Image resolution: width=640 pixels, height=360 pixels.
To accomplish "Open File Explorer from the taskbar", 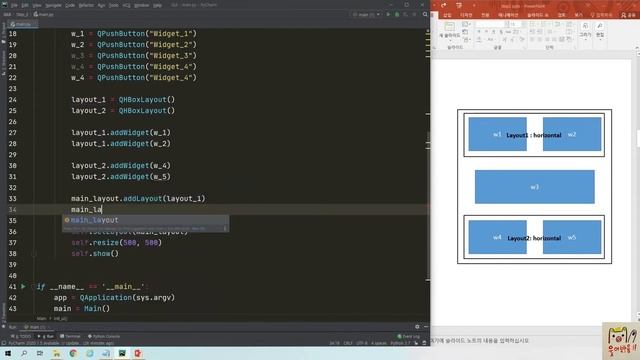I will click(x=56, y=353).
